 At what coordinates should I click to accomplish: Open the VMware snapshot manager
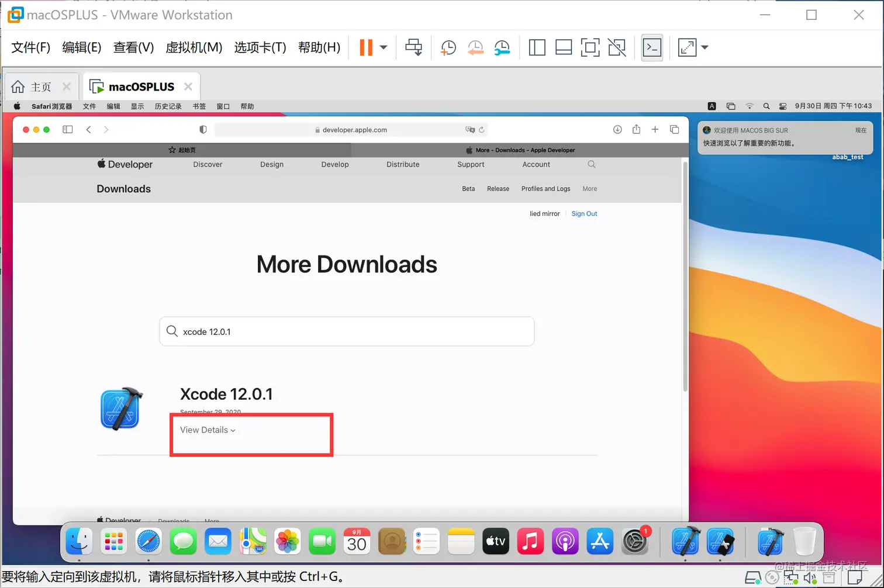coord(502,47)
